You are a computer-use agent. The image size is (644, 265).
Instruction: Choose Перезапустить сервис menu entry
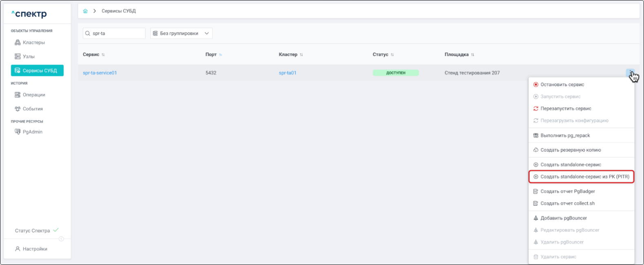tap(581, 109)
